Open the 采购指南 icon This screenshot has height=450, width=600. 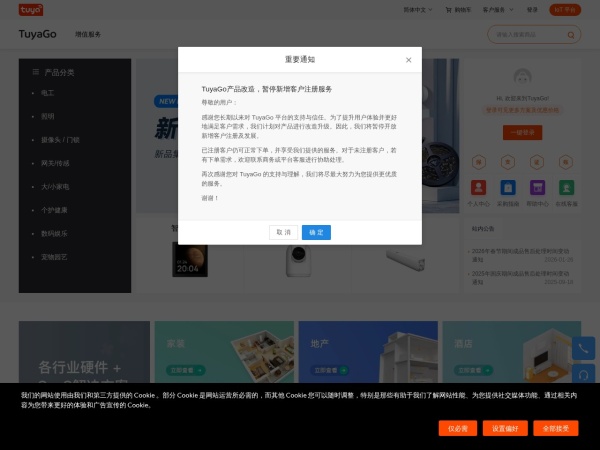[x=507, y=188]
